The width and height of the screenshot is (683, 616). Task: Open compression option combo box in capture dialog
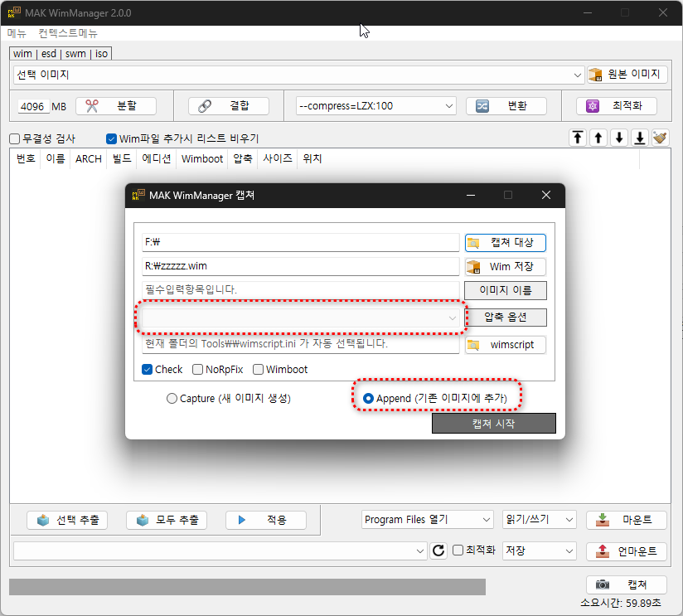[x=301, y=318]
